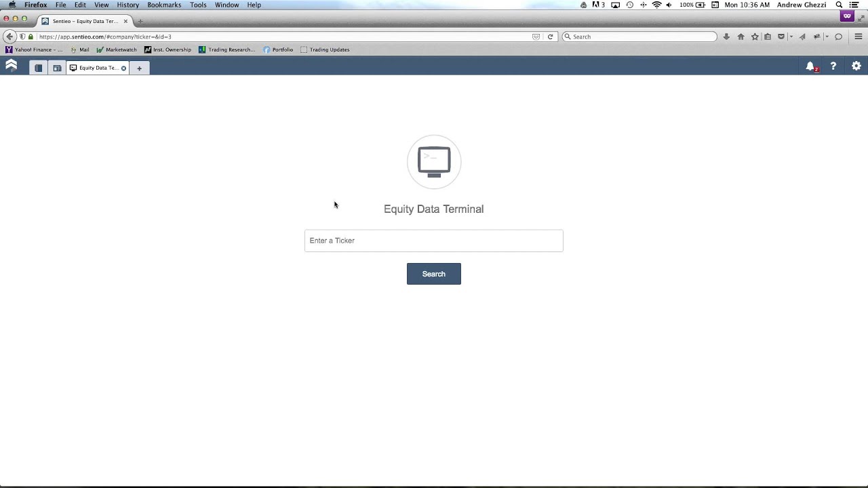Click the paper plane send icon
This screenshot has width=868, height=488.
[x=802, y=37]
